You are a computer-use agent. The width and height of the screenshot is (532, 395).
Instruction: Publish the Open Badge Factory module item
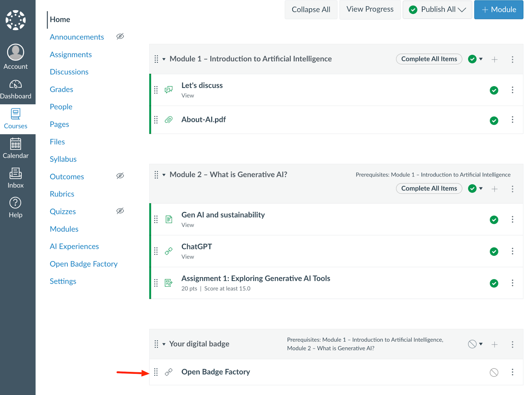[494, 372]
